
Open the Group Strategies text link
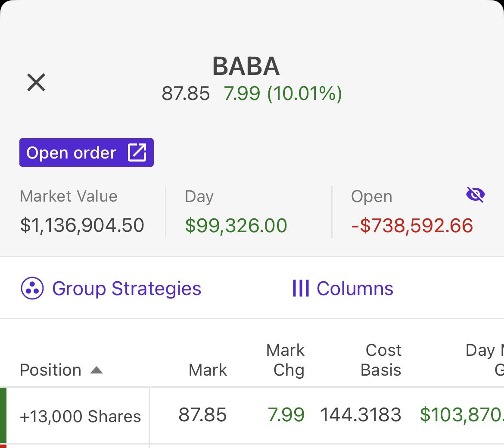[x=126, y=289]
